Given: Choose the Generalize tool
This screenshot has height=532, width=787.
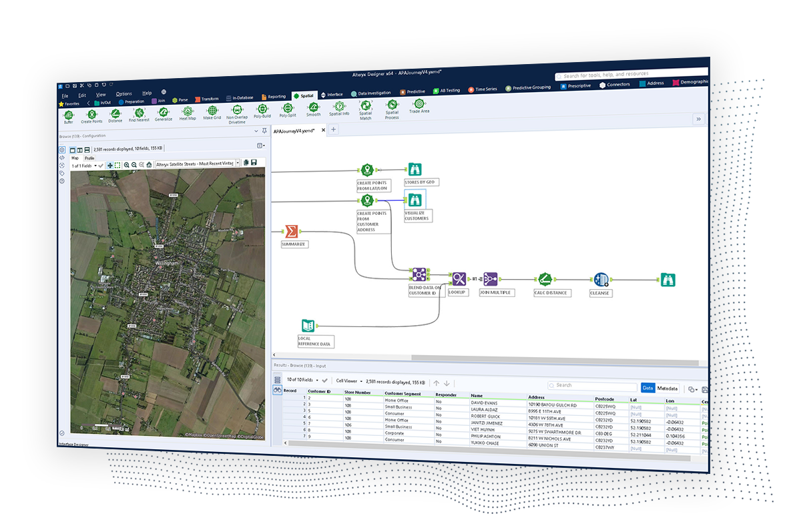Looking at the screenshot, I should pyautogui.click(x=163, y=114).
